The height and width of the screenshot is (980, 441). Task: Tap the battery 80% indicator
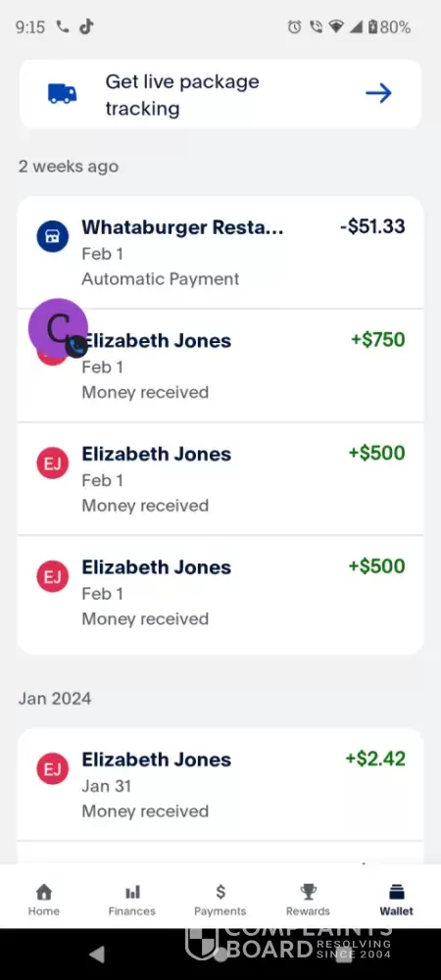[389, 26]
